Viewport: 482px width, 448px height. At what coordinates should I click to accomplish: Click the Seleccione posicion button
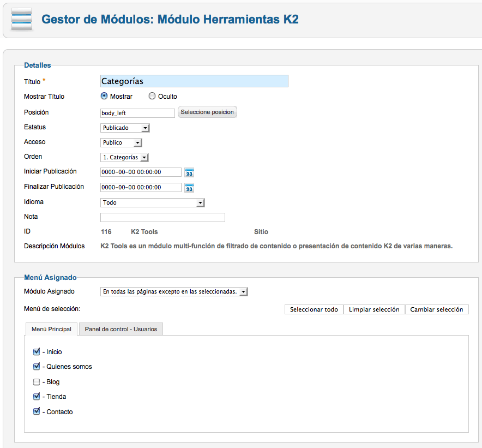coord(207,112)
